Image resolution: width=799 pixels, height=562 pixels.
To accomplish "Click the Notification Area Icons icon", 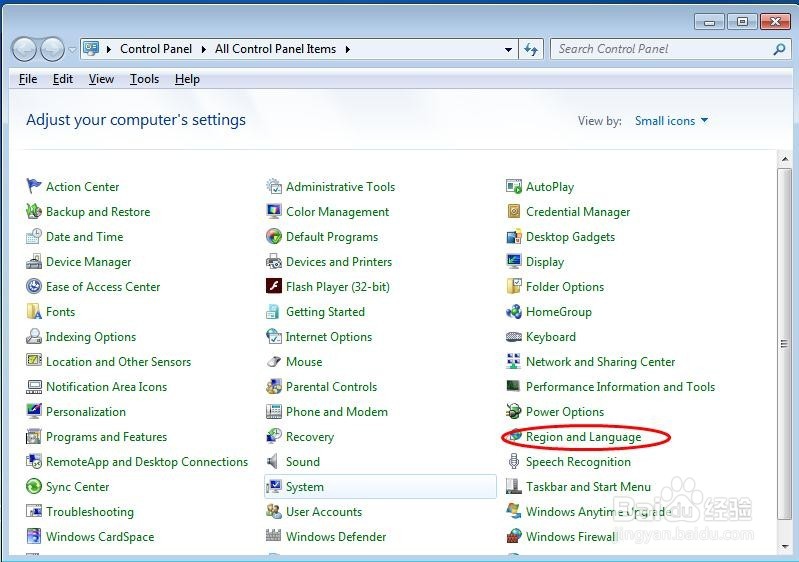I will (34, 386).
